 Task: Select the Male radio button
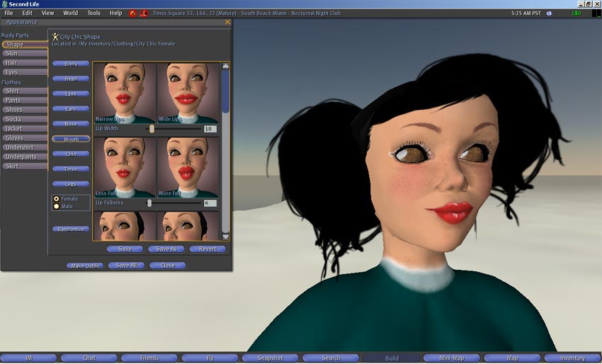pyautogui.click(x=57, y=207)
